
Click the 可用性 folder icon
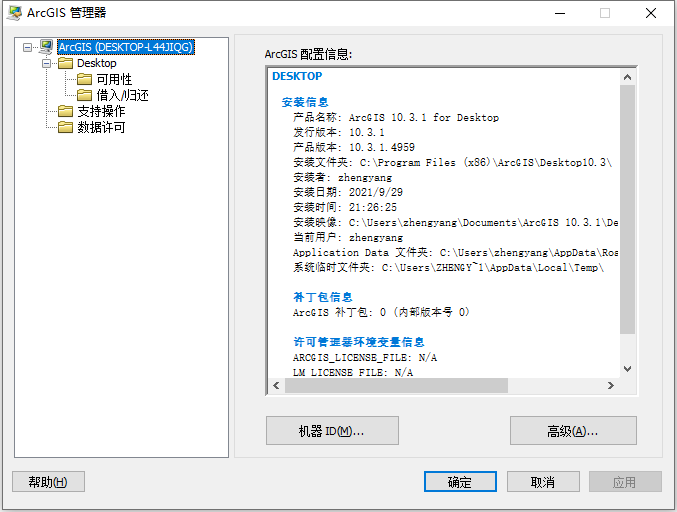point(84,79)
